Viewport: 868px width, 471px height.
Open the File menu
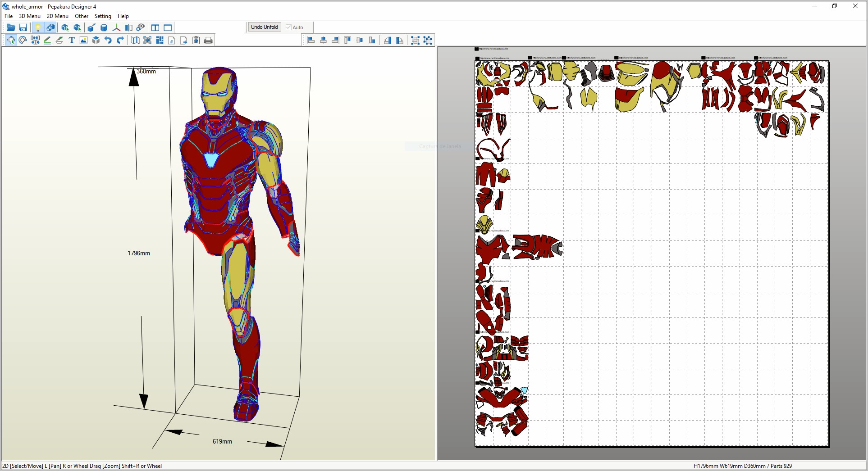[9, 16]
